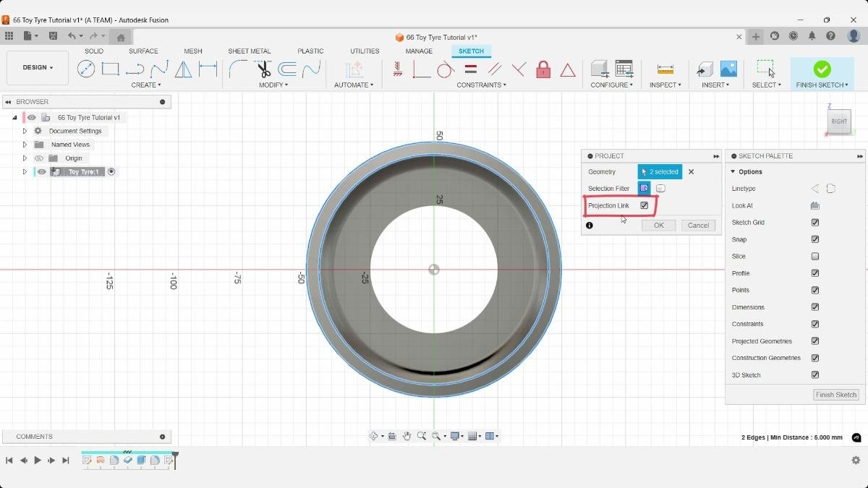Screen dimensions: 868x488
Task: Select the Pan hand tool
Action: tap(407, 436)
